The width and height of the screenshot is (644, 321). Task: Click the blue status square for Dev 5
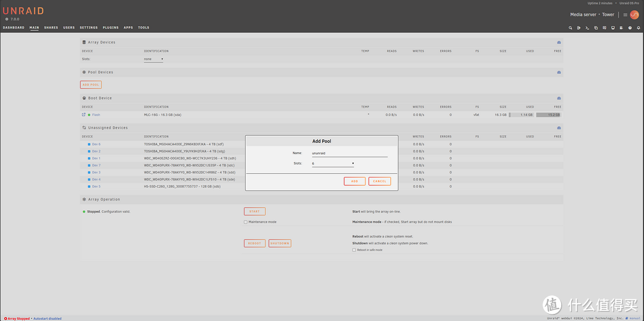89,186
